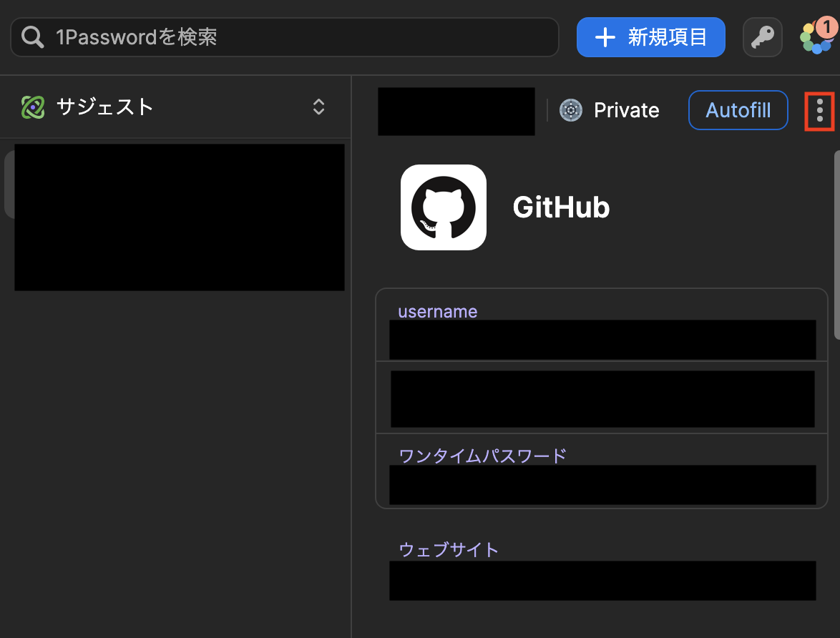Viewport: 840px width, 638px height.
Task: Click the Autofill button
Action: [x=738, y=110]
